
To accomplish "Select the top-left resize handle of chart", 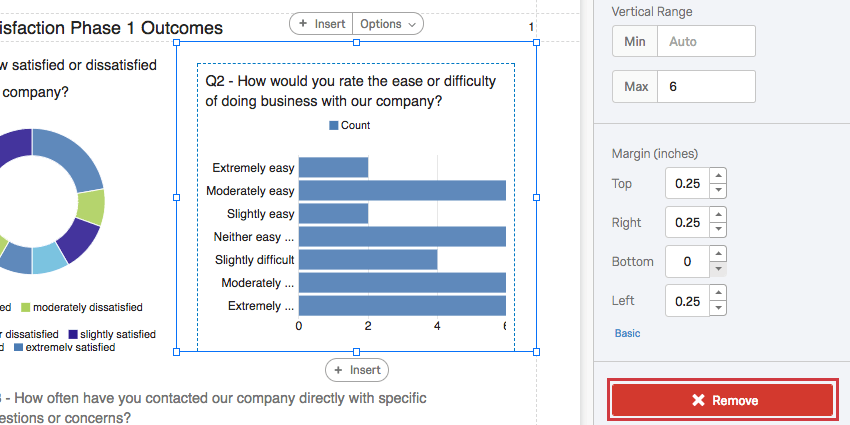I will pyautogui.click(x=177, y=43).
